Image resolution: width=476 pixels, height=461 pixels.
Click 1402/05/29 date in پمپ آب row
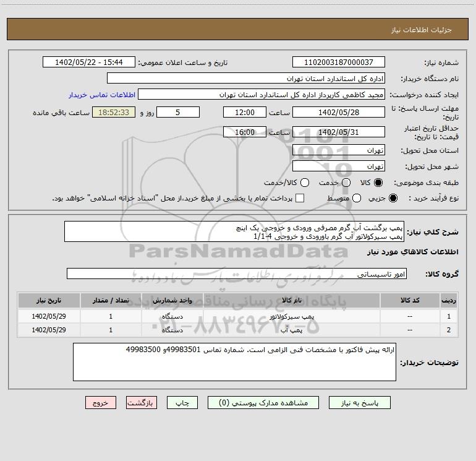(x=49, y=330)
